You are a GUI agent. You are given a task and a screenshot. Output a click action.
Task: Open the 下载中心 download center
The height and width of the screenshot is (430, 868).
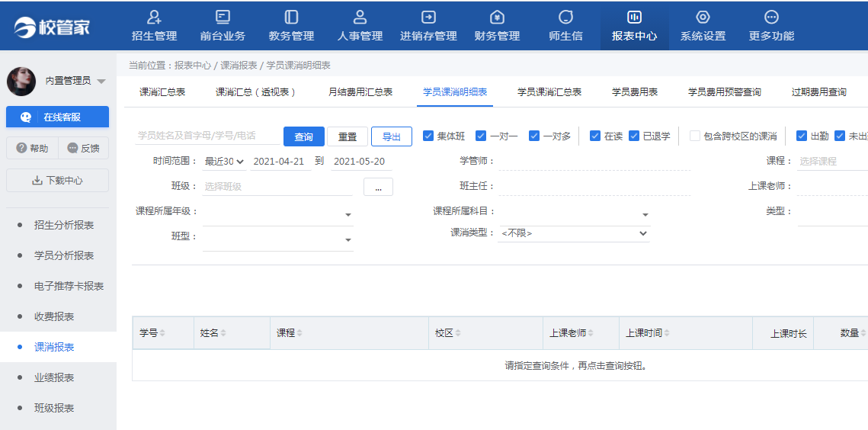(58, 181)
